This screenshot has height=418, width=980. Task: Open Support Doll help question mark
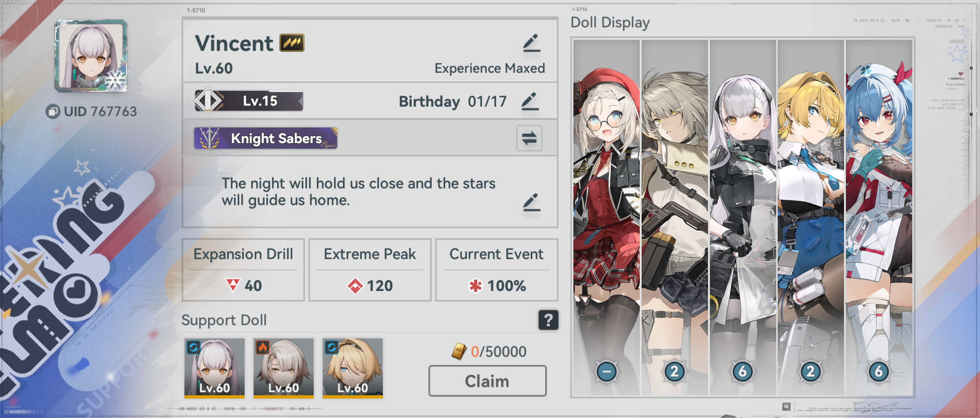coord(548,320)
